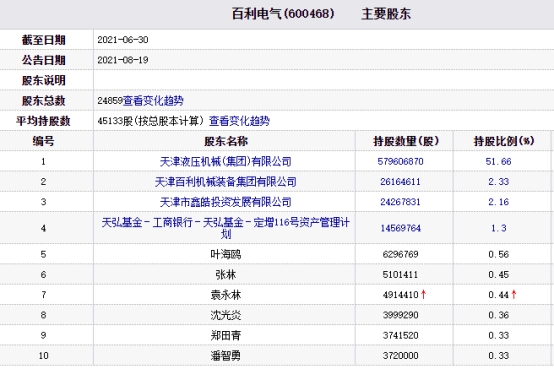Click the 持股比例(%) column header
Image resolution: width=554 pixels, height=369 pixels.
[504, 141]
